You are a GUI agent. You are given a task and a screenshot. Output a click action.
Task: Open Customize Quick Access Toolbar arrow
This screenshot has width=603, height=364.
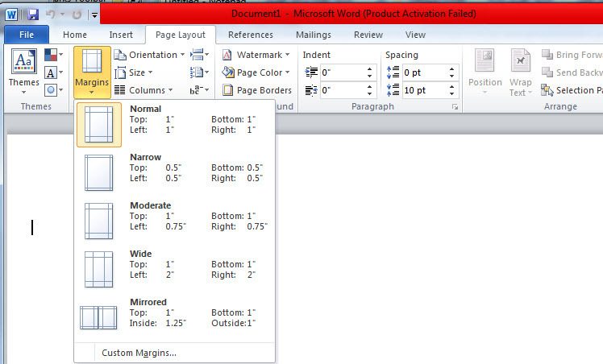94,15
